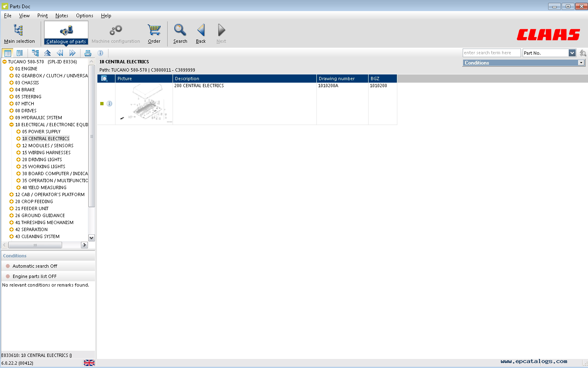This screenshot has height=368, width=588.
Task: Click the info icon in the secondary toolbar
Action: (x=100, y=53)
